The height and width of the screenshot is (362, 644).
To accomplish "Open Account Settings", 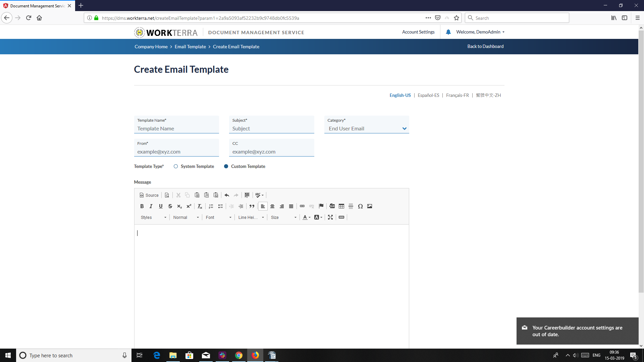I will (x=418, y=32).
